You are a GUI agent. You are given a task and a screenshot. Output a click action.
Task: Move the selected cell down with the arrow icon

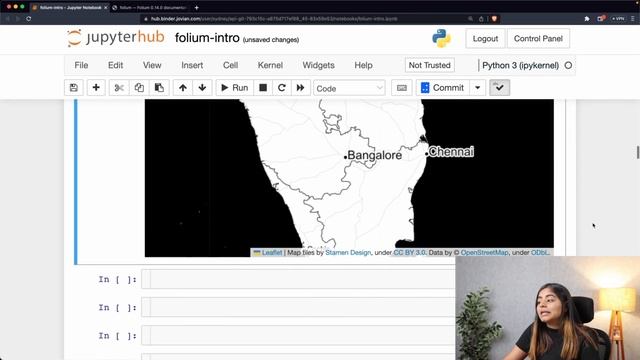[202, 88]
